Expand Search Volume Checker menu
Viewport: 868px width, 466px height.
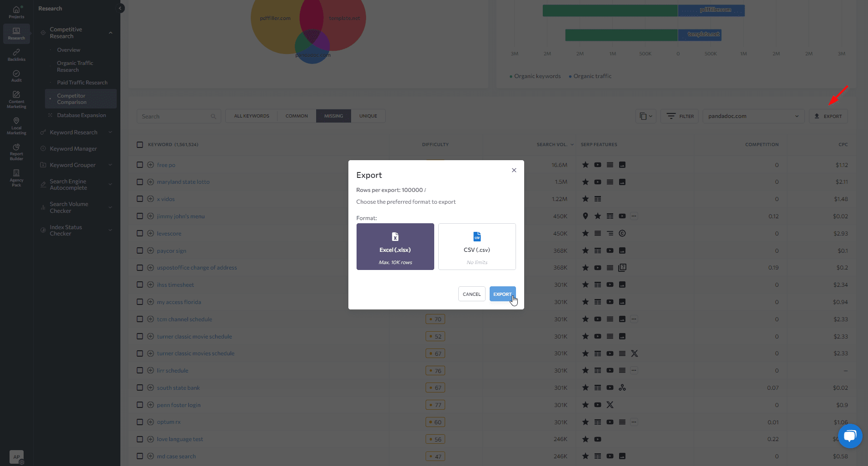tap(110, 207)
